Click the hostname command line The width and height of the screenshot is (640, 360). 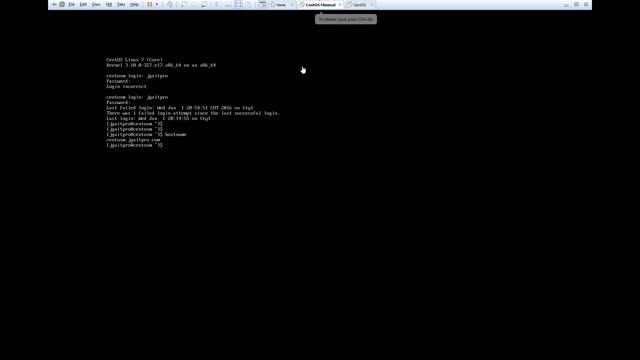146,135
